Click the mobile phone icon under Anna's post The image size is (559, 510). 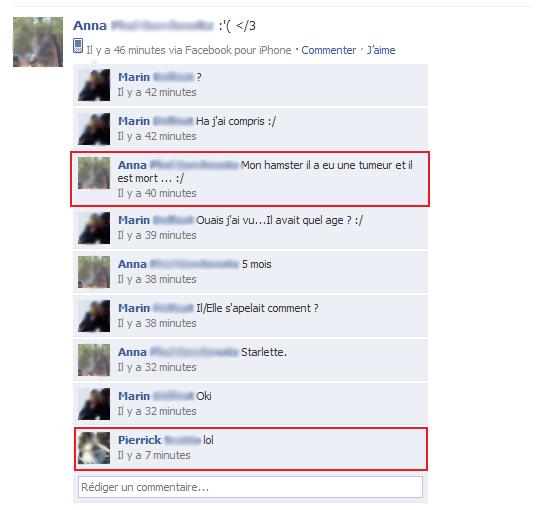click(x=78, y=46)
